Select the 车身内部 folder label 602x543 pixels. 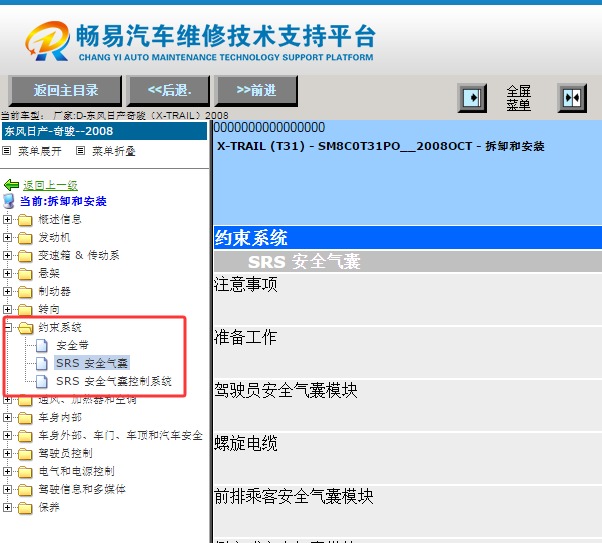coord(60,417)
